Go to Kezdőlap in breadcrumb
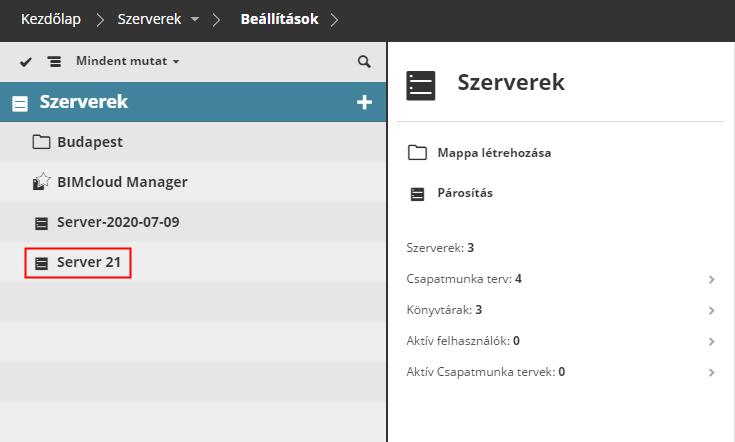The image size is (735, 442). click(x=50, y=19)
